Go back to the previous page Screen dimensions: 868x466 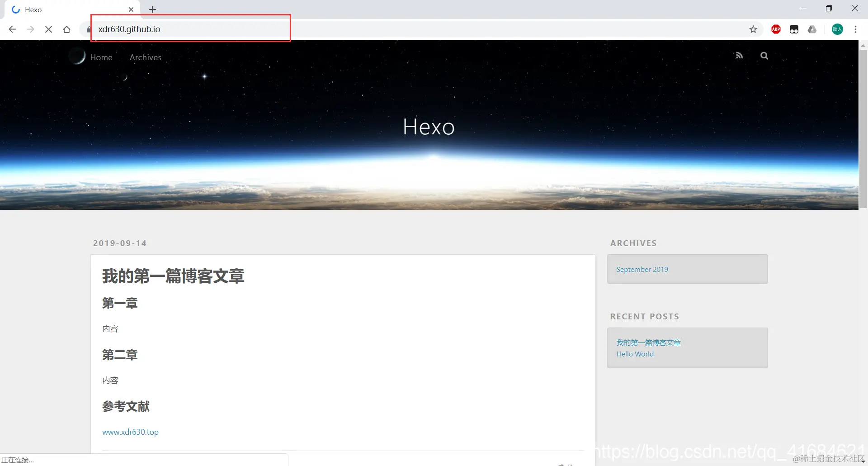12,29
